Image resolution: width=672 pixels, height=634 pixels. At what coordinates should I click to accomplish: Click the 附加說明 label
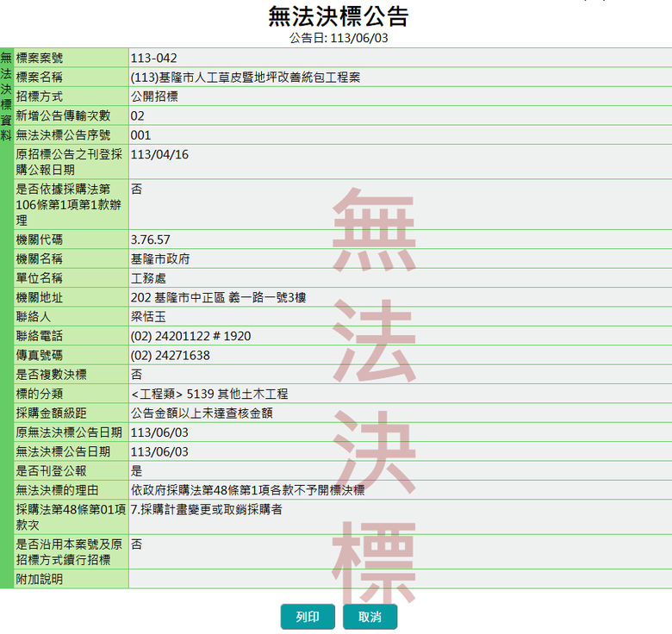click(40, 579)
